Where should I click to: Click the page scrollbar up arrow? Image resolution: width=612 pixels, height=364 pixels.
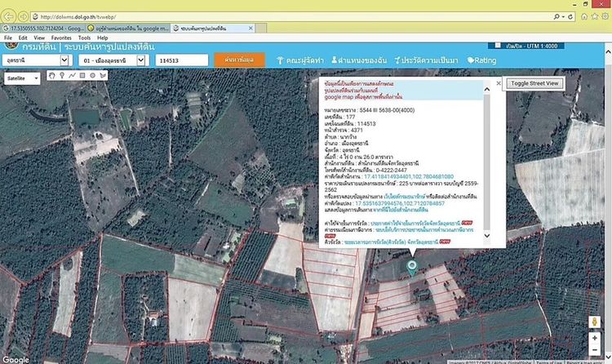[x=608, y=51]
